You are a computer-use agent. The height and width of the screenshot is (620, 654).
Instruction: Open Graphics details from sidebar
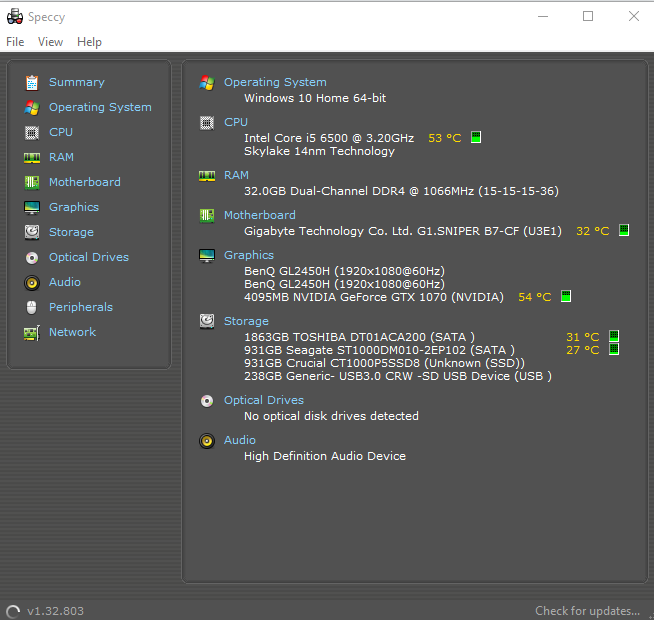[x=74, y=207]
